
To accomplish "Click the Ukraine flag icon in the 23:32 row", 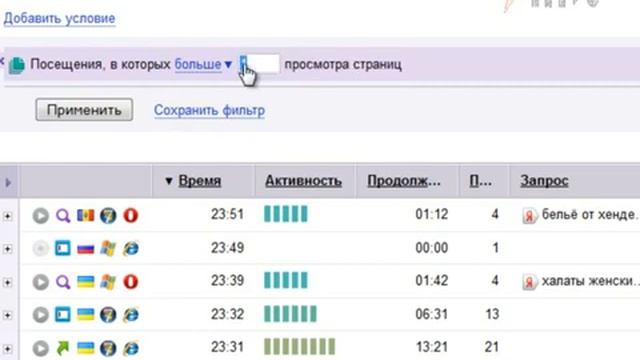I will point(86,315).
